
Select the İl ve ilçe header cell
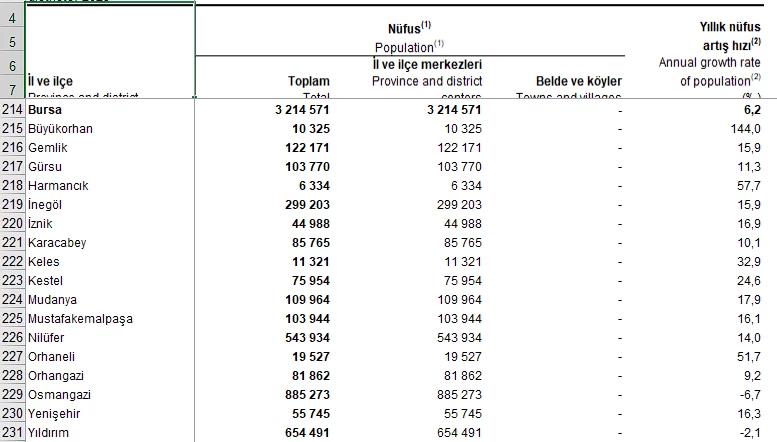[x=110, y=51]
